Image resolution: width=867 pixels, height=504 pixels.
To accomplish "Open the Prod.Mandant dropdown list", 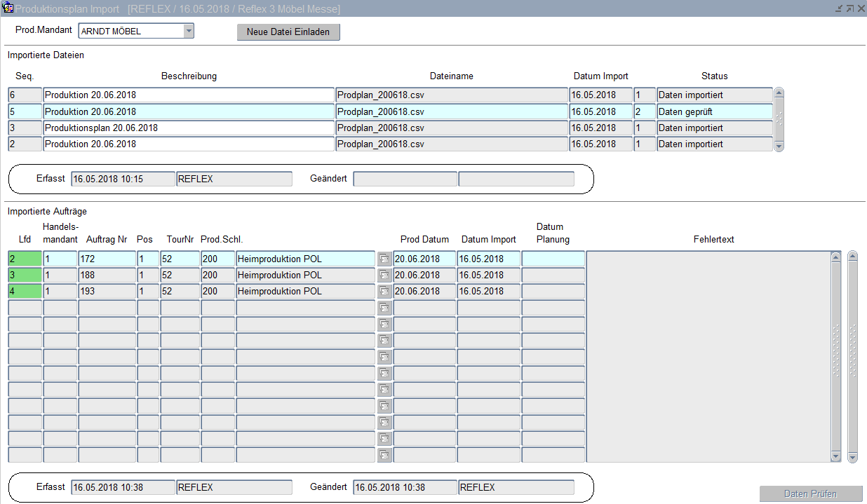I will pyautogui.click(x=188, y=31).
